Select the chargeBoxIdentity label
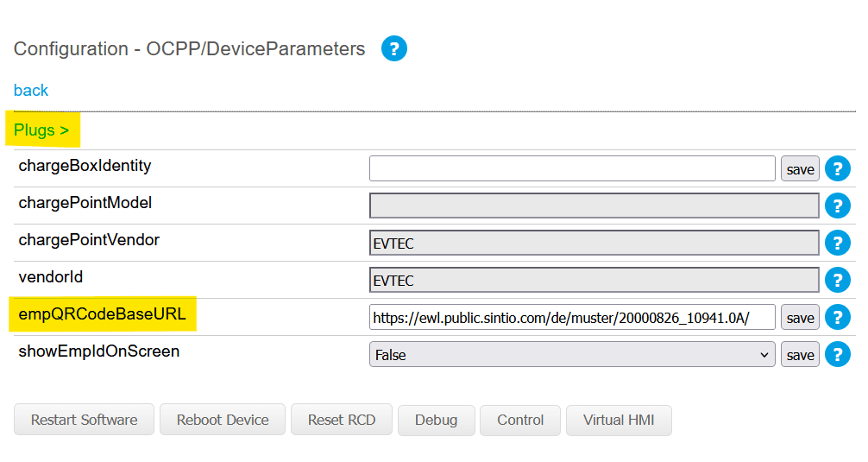 pos(85,166)
